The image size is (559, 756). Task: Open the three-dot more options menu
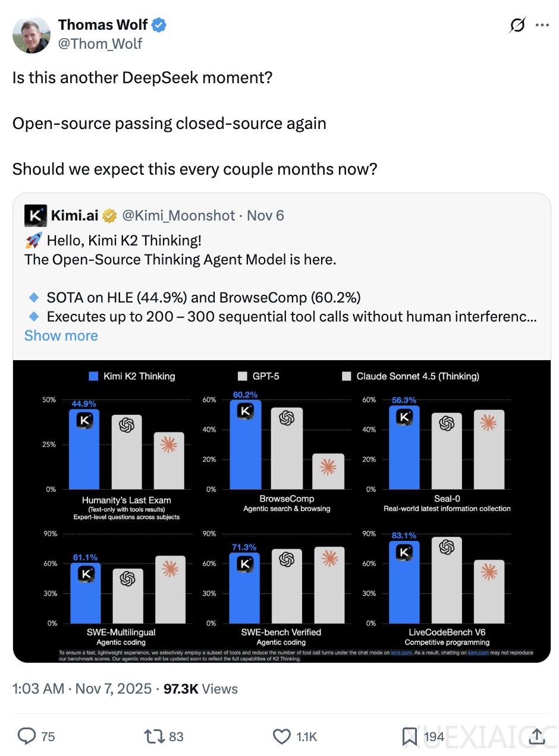click(x=542, y=26)
